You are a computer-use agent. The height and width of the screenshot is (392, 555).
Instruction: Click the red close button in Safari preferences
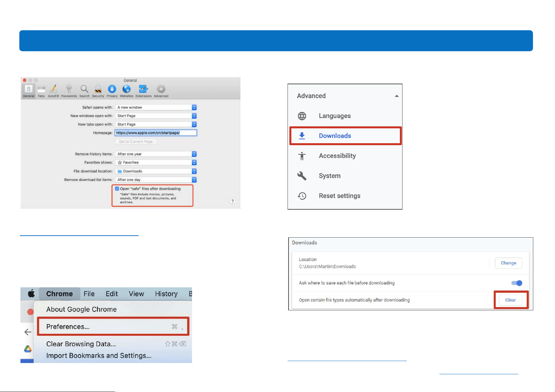(x=25, y=80)
